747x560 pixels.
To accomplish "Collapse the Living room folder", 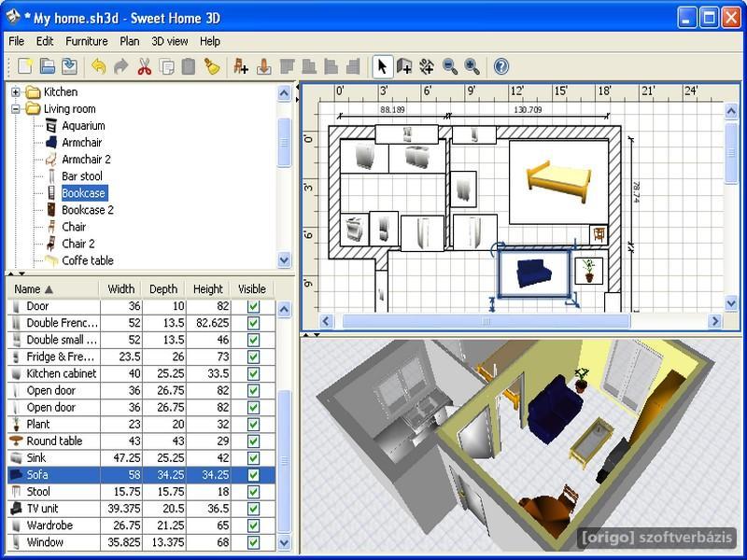I will [x=16, y=109].
